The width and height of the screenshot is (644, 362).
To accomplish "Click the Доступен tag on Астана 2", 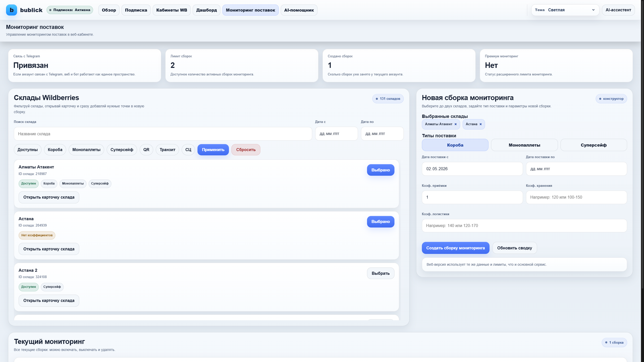I will point(28,287).
